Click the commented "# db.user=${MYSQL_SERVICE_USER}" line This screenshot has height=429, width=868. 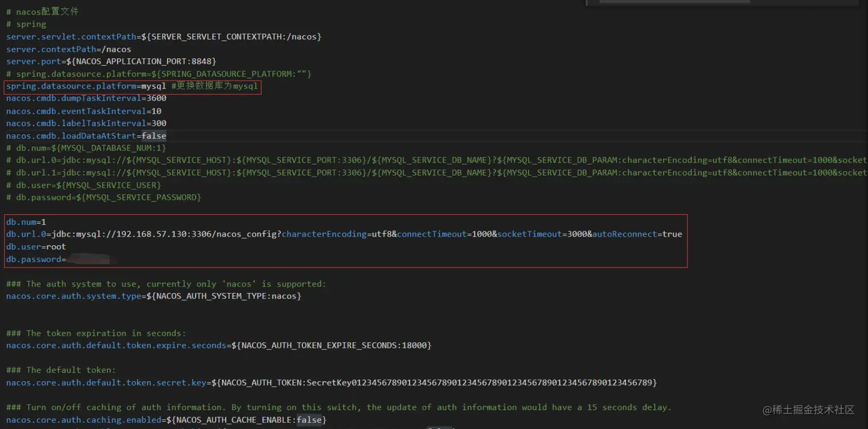[84, 185]
